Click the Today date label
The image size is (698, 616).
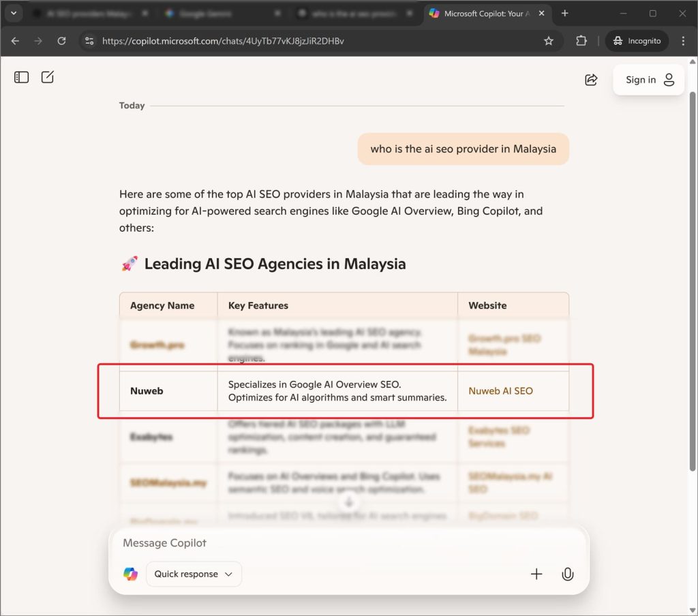(132, 106)
